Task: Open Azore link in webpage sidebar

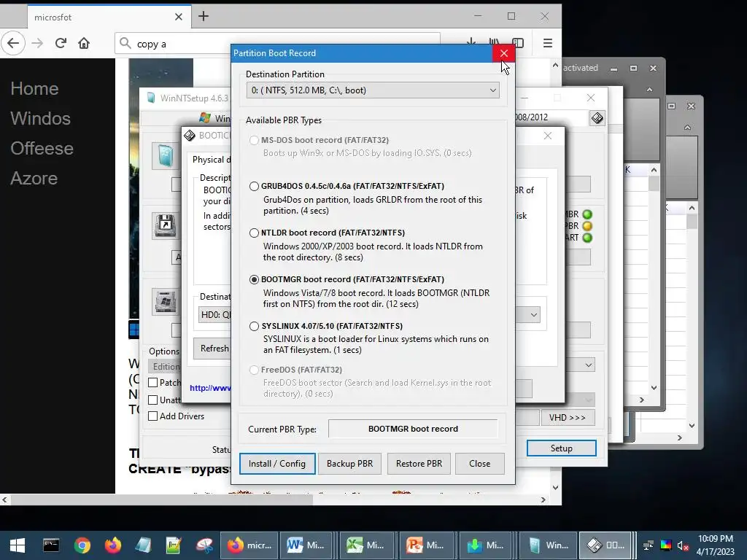Action: (34, 179)
